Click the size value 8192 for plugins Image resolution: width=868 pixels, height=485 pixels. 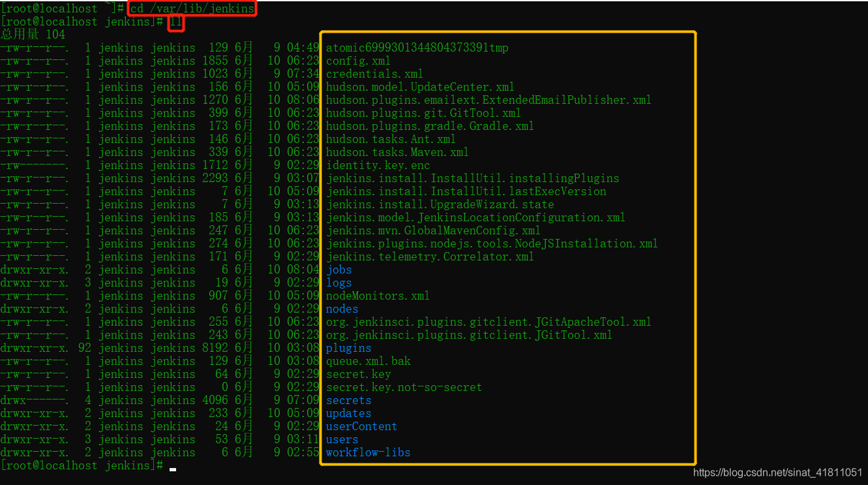(216, 348)
